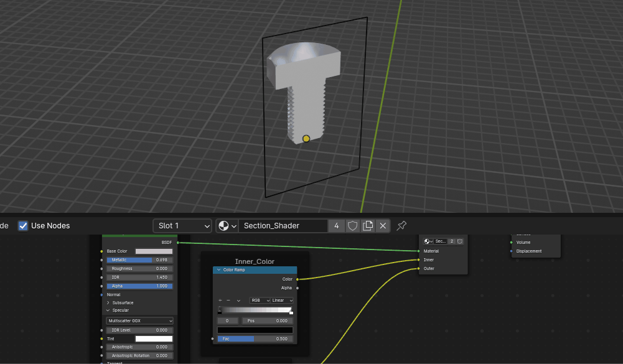The image size is (623, 364).
Task: Open the material browse sphere dropdown
Action: point(227,226)
